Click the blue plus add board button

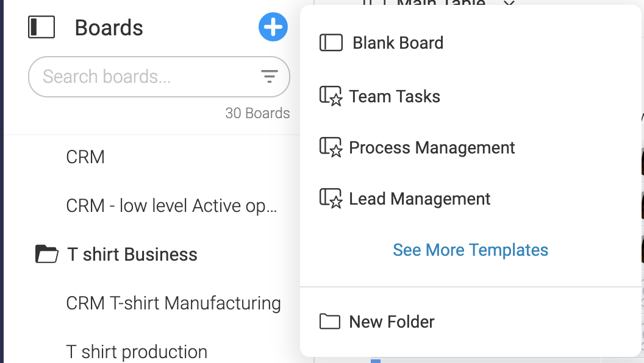coord(273,27)
